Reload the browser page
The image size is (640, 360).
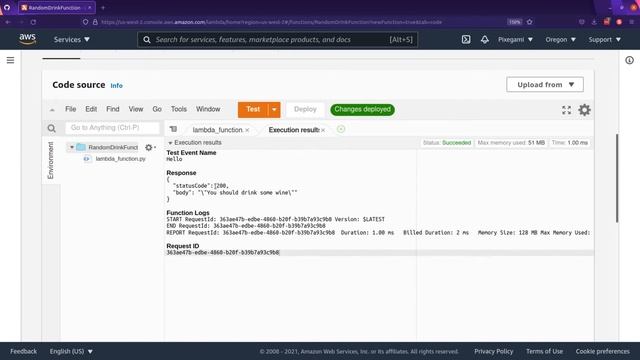[x=33, y=22]
